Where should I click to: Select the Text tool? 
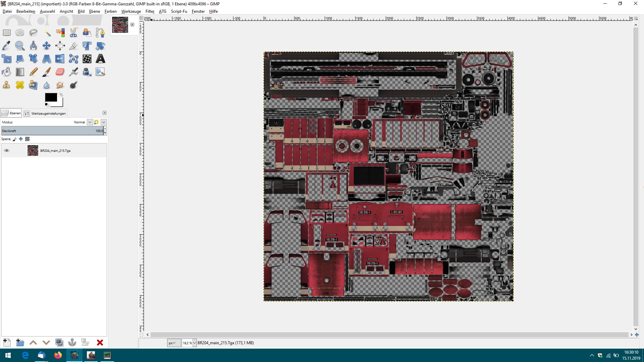coord(100,59)
